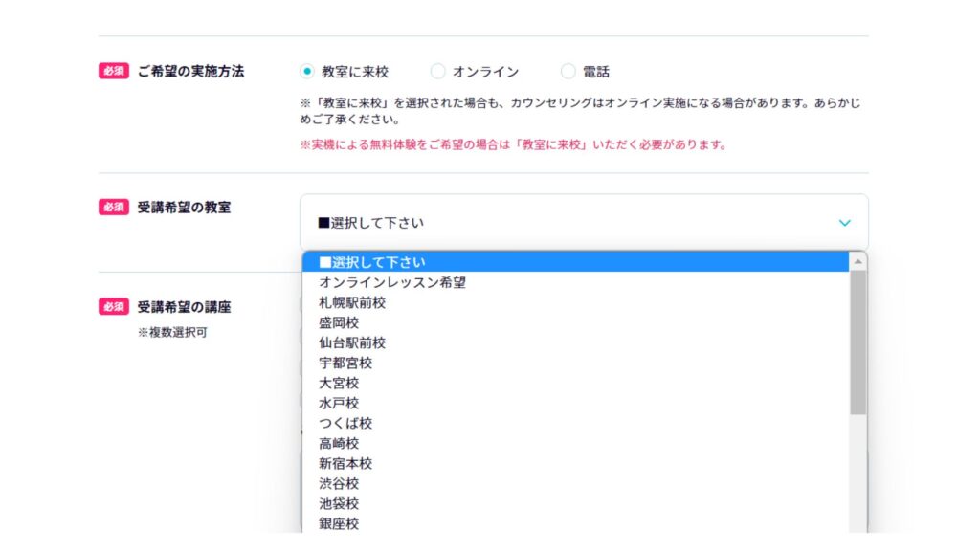Click the scrollbar up arrow in list
Screen dimensions: 980x551
(x=857, y=262)
